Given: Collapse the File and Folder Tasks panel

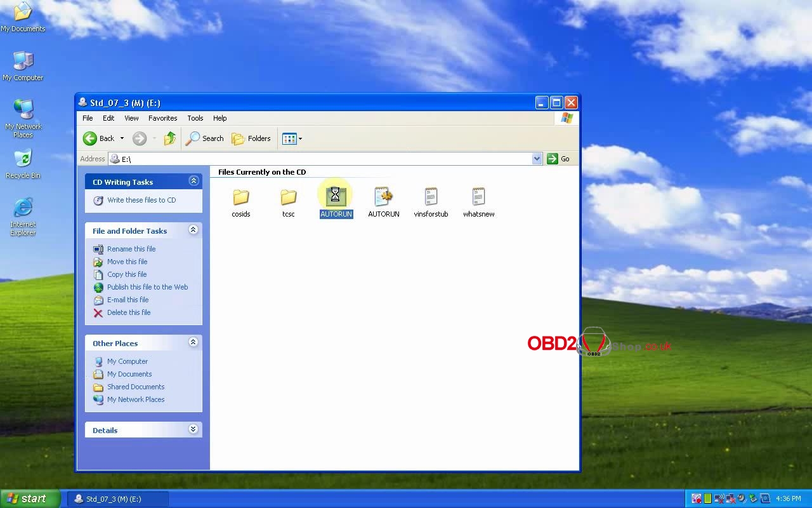Looking at the screenshot, I should (193, 231).
